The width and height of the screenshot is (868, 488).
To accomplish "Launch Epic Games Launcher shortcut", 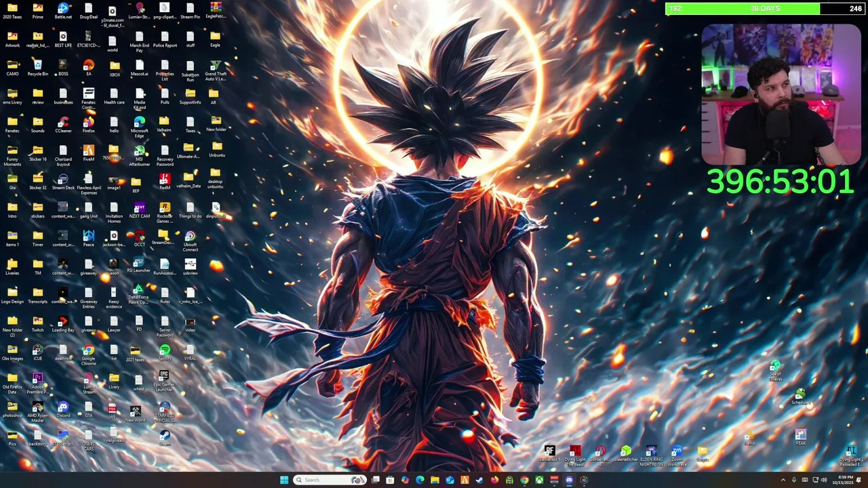I will pyautogui.click(x=164, y=381).
